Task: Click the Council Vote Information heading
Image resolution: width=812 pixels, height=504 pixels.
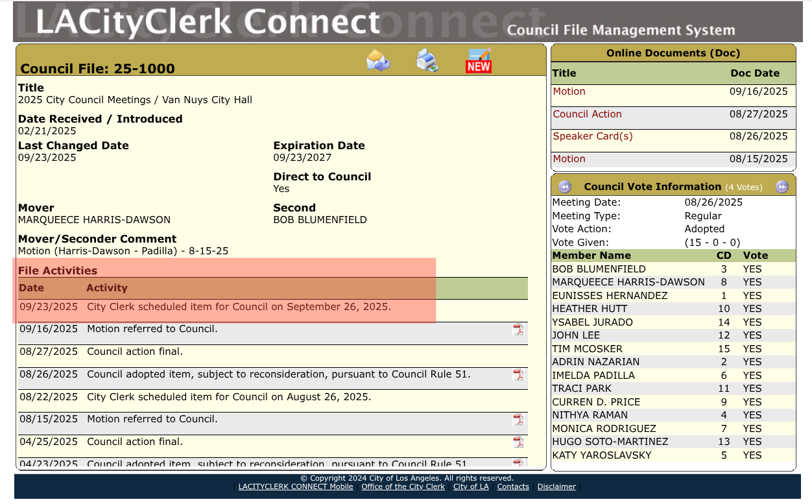Action: [652, 187]
